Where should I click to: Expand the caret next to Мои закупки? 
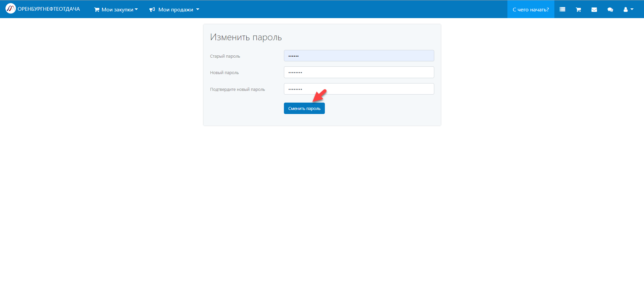coord(136,9)
